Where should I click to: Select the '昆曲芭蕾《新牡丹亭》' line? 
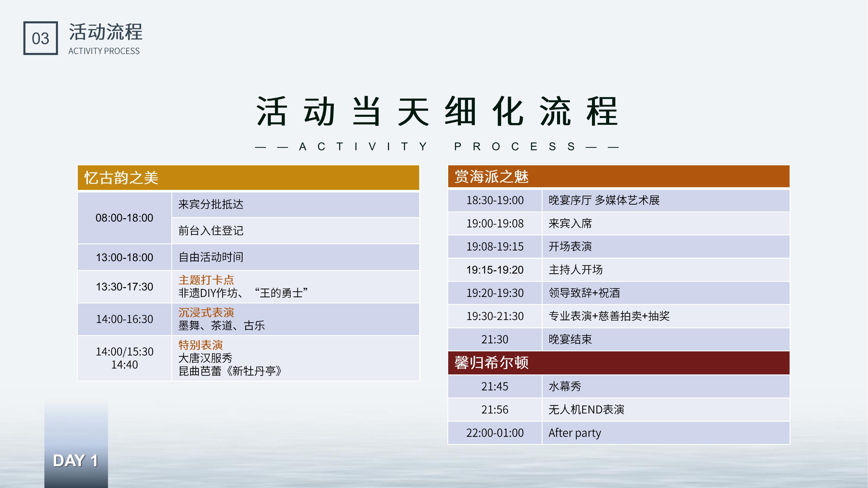230,371
